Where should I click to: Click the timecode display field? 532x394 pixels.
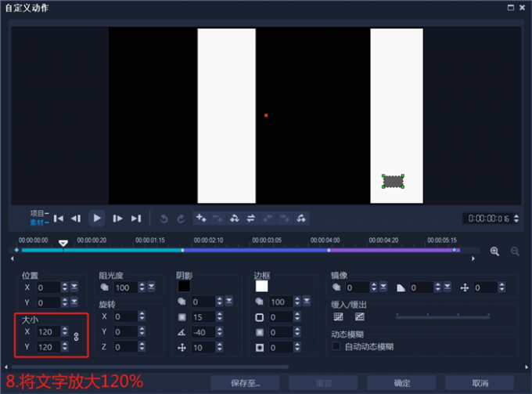[488, 218]
